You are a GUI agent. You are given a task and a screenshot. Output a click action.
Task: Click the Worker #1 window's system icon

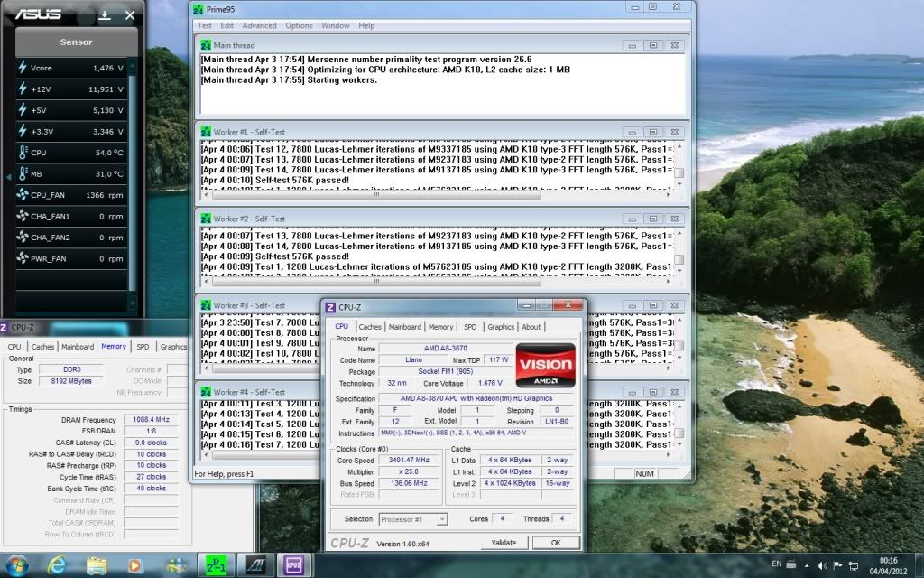coord(206,132)
